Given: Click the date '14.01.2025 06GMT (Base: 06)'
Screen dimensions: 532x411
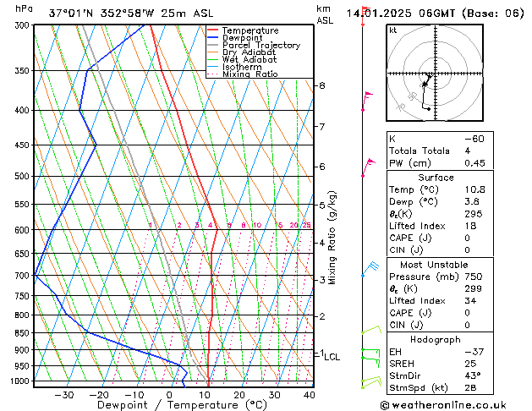Looking at the screenshot, I should 435,14.
